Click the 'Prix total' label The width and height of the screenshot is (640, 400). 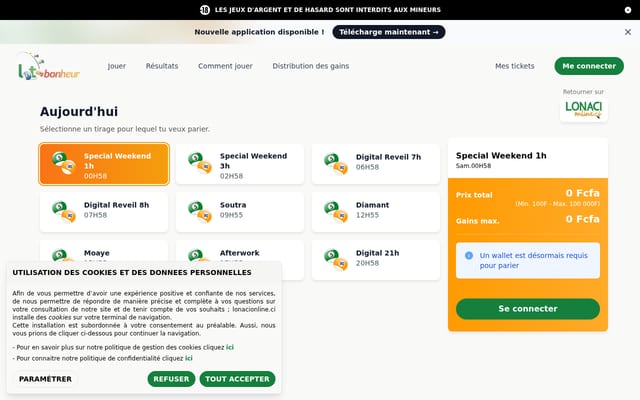point(474,195)
